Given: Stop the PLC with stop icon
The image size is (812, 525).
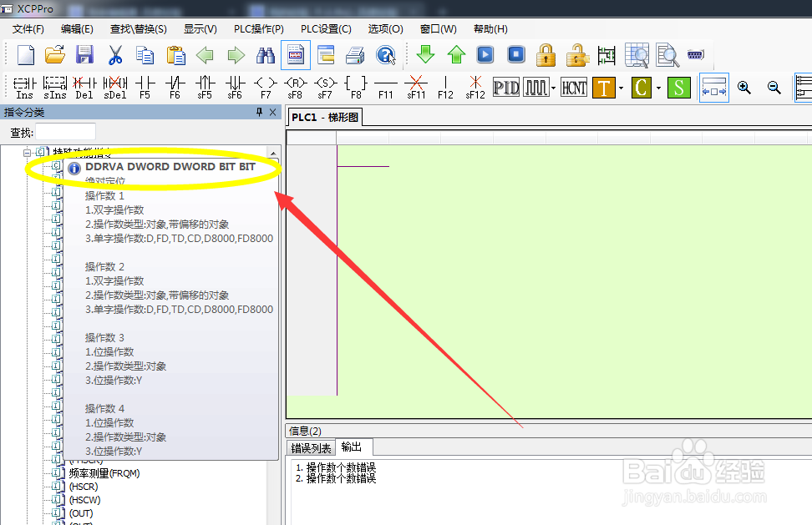Looking at the screenshot, I should (516, 54).
